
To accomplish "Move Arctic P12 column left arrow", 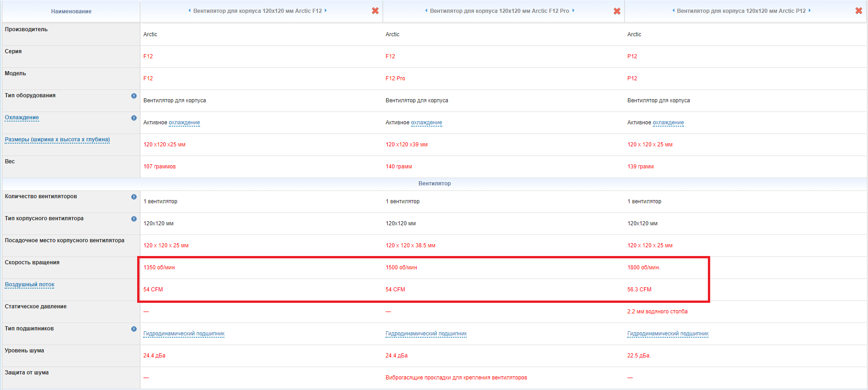I will pos(673,11).
